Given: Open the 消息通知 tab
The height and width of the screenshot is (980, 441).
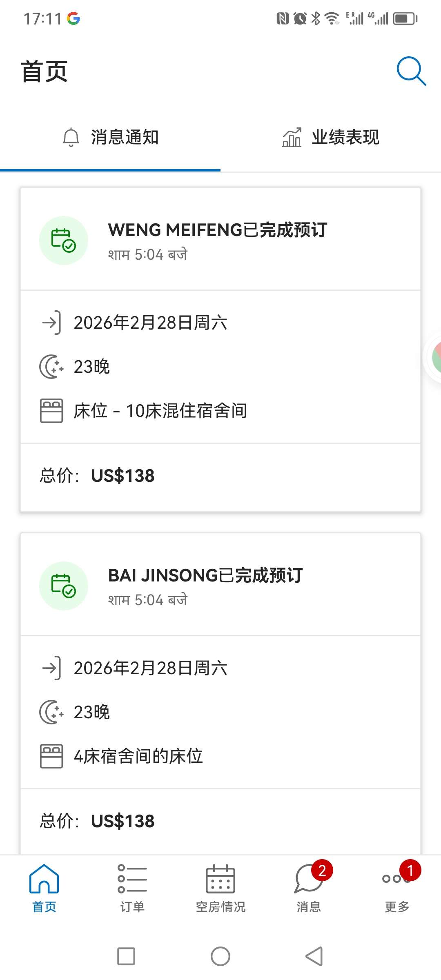Looking at the screenshot, I should [110, 137].
